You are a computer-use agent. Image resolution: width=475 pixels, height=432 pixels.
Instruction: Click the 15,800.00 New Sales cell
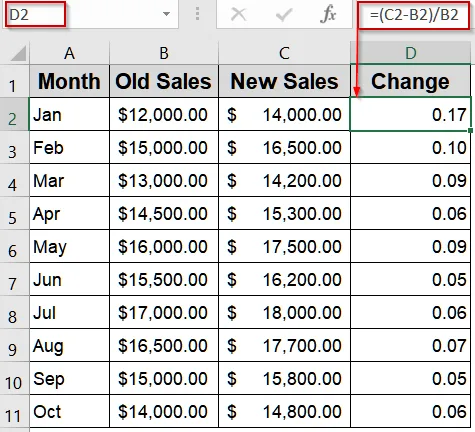point(284,378)
